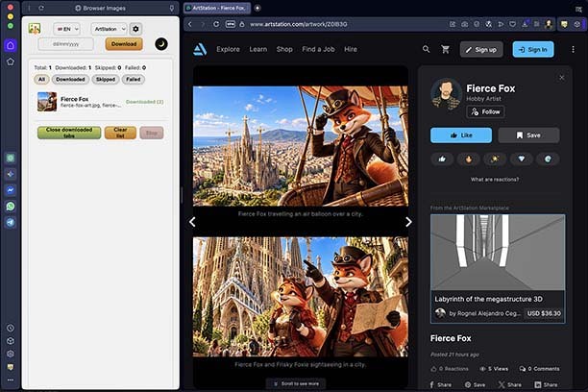The width and height of the screenshot is (588, 392).
Task: Click the Sign In button
Action: point(533,50)
